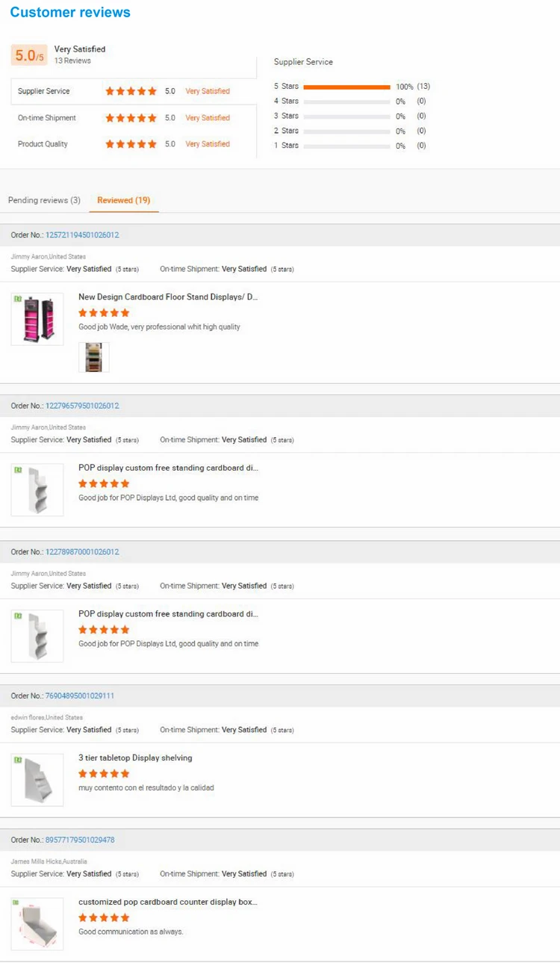Open order number 76904895001029111
The height and width of the screenshot is (963, 560).
(80, 696)
